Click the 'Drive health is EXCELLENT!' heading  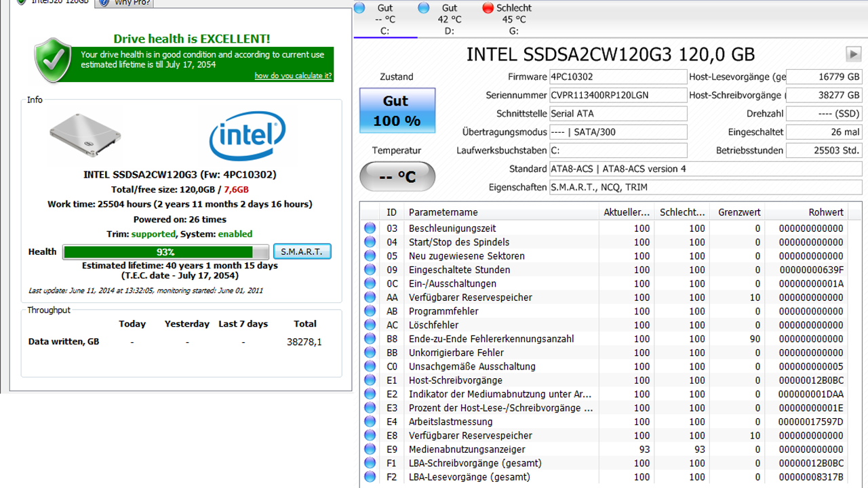click(x=192, y=39)
